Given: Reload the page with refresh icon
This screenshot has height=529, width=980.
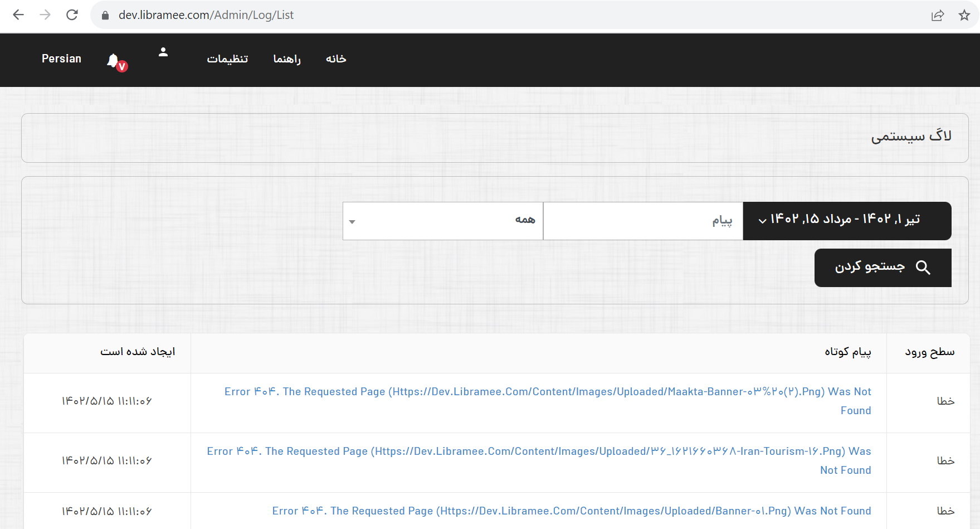Looking at the screenshot, I should [72, 15].
